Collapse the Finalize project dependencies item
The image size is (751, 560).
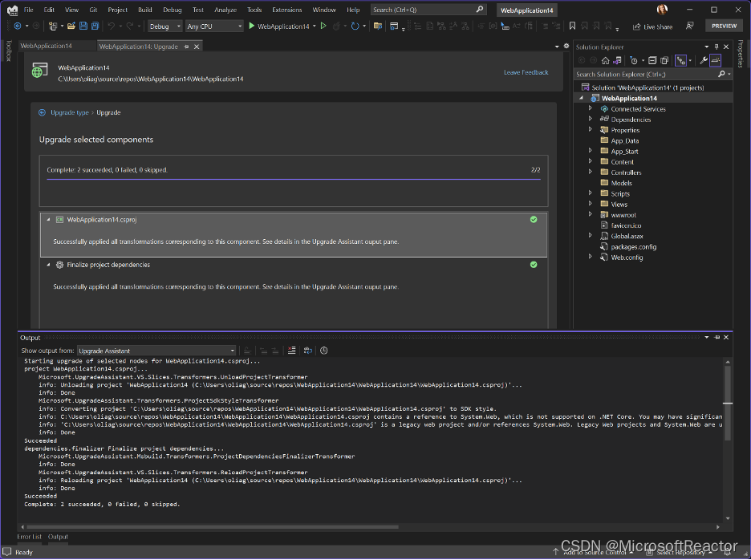click(x=48, y=265)
